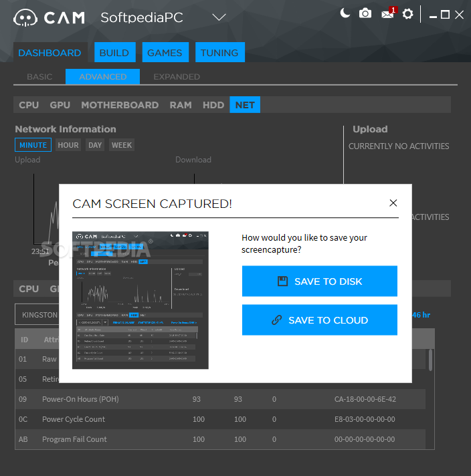Click the ID column header

tap(24, 340)
